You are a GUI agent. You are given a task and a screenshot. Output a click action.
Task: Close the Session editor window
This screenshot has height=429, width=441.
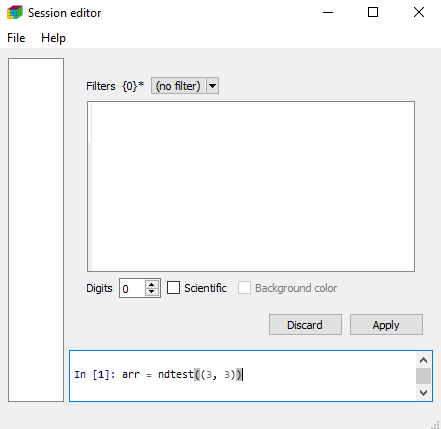pyautogui.click(x=419, y=13)
